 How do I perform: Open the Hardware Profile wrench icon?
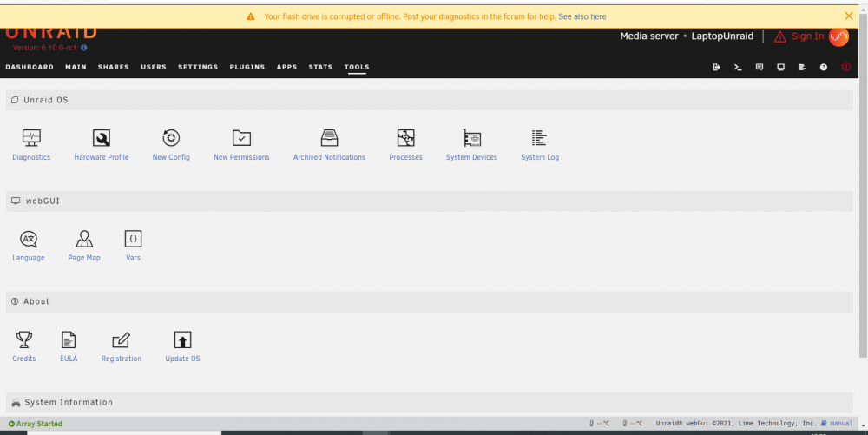pyautogui.click(x=102, y=138)
